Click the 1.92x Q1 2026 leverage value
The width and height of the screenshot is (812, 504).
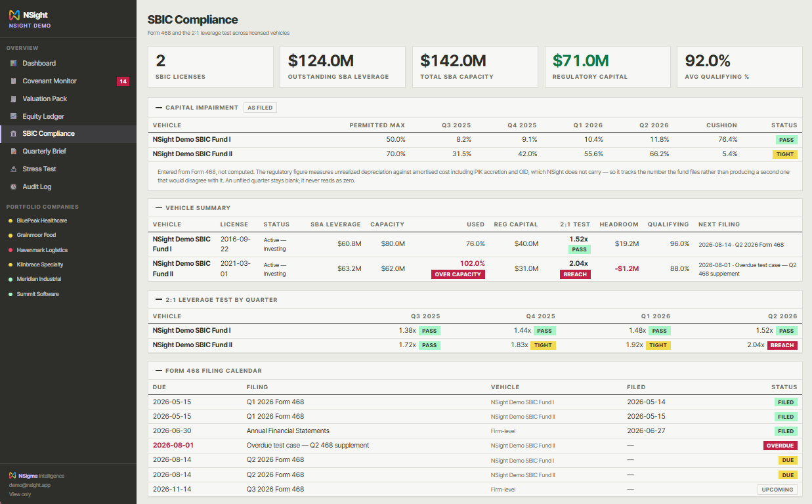(x=634, y=345)
